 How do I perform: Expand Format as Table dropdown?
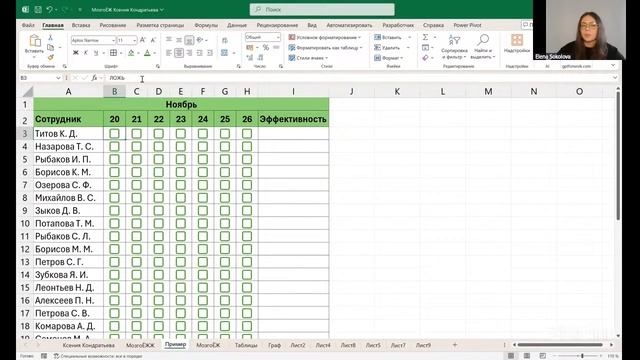pyautogui.click(x=361, y=48)
